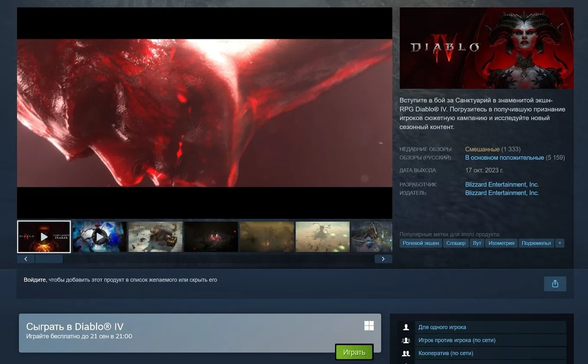Click the Войдите sign-in link
This screenshot has height=364, width=588.
click(x=35, y=280)
